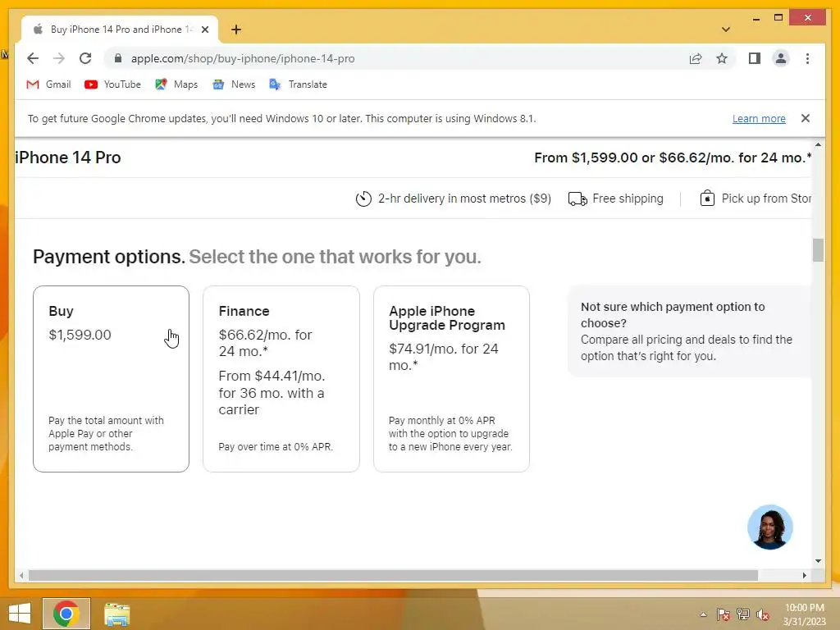840x630 pixels.
Task: Open the tab search chevron
Action: pyautogui.click(x=726, y=30)
